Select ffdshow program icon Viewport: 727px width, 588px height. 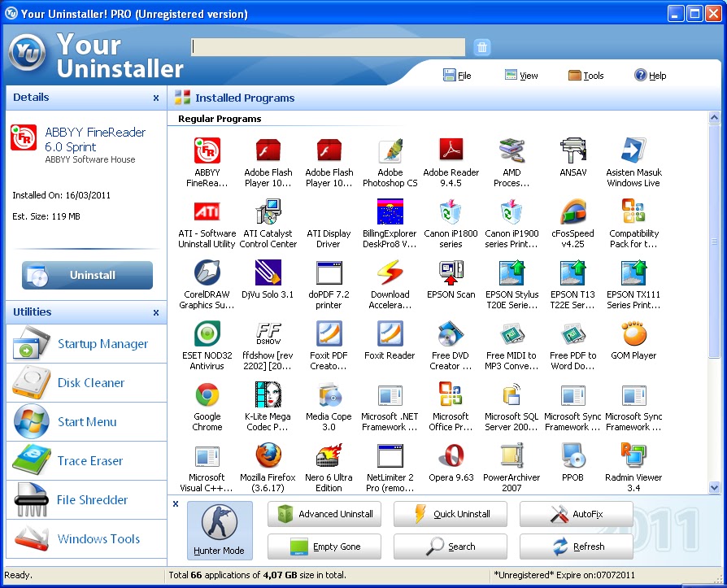pyautogui.click(x=268, y=333)
